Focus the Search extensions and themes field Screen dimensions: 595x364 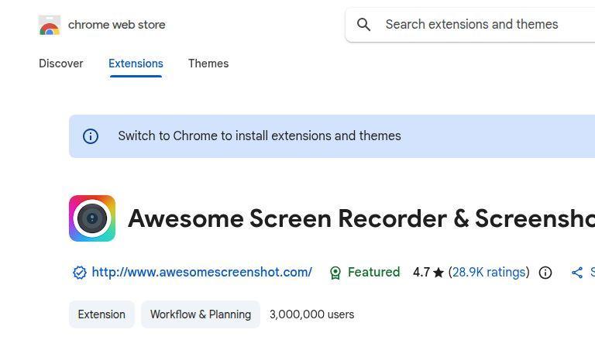[x=480, y=25]
